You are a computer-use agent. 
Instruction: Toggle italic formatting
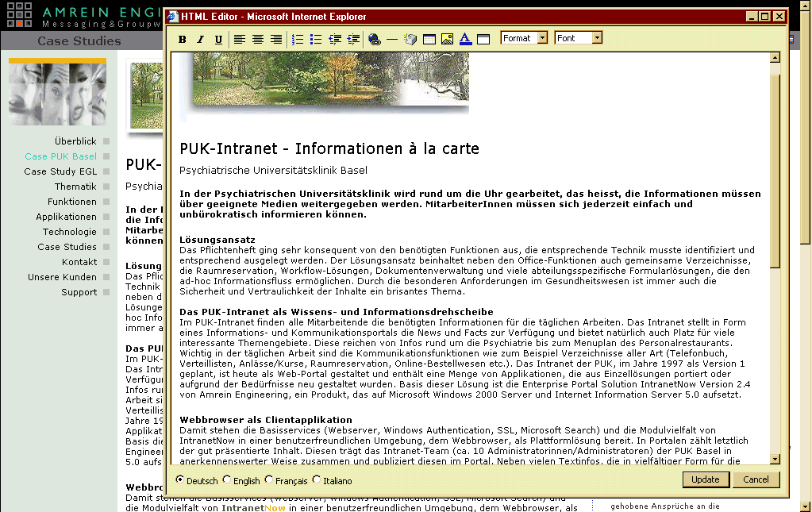click(x=200, y=40)
